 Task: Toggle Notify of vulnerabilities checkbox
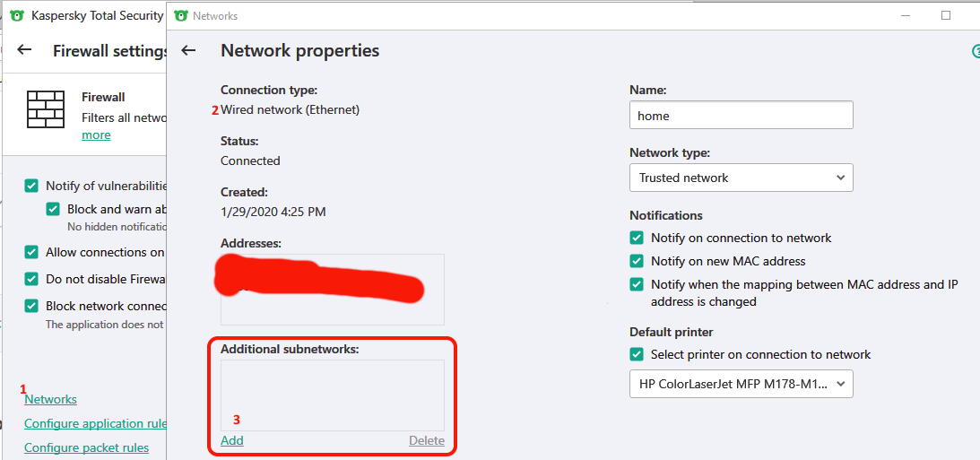[31, 186]
